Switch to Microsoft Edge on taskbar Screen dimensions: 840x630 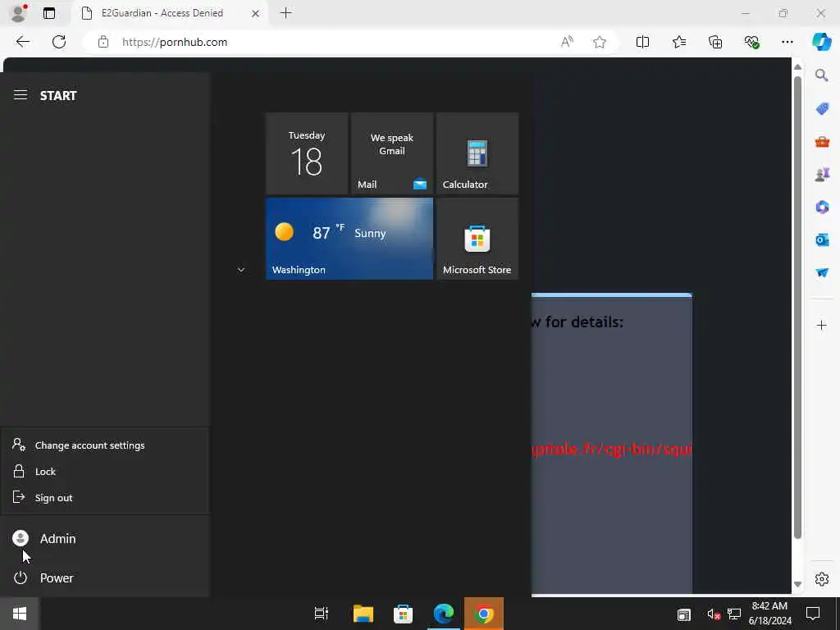pos(444,614)
